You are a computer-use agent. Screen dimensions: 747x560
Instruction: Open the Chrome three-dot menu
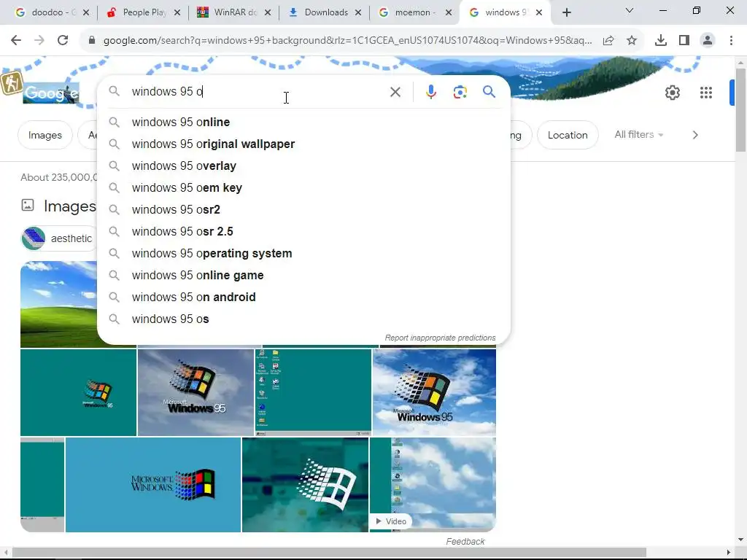[731, 41]
